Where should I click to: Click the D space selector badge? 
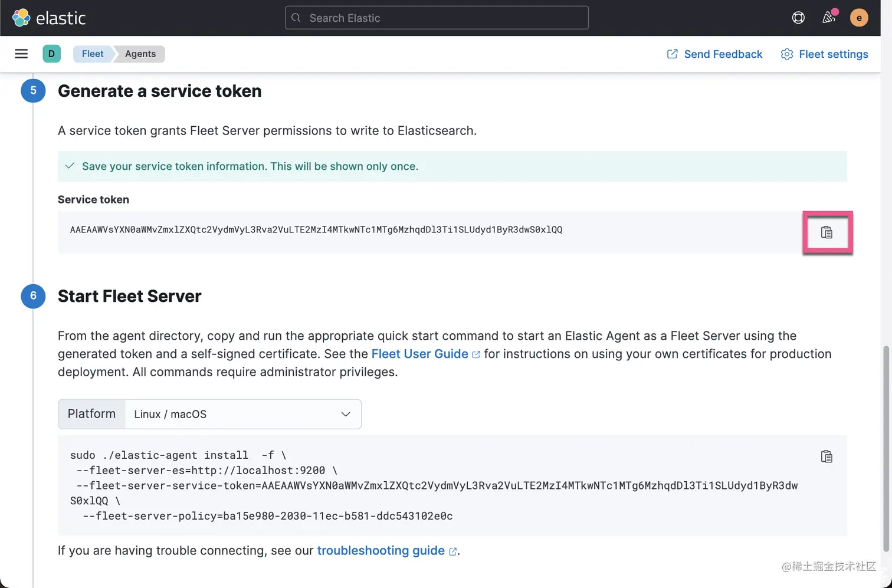click(x=51, y=54)
